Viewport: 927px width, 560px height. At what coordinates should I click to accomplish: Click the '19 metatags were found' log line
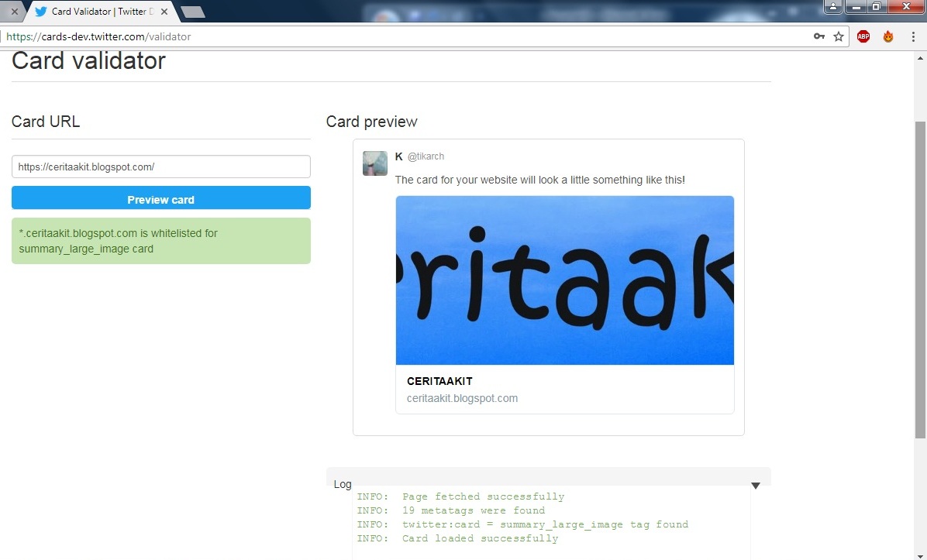(x=450, y=510)
